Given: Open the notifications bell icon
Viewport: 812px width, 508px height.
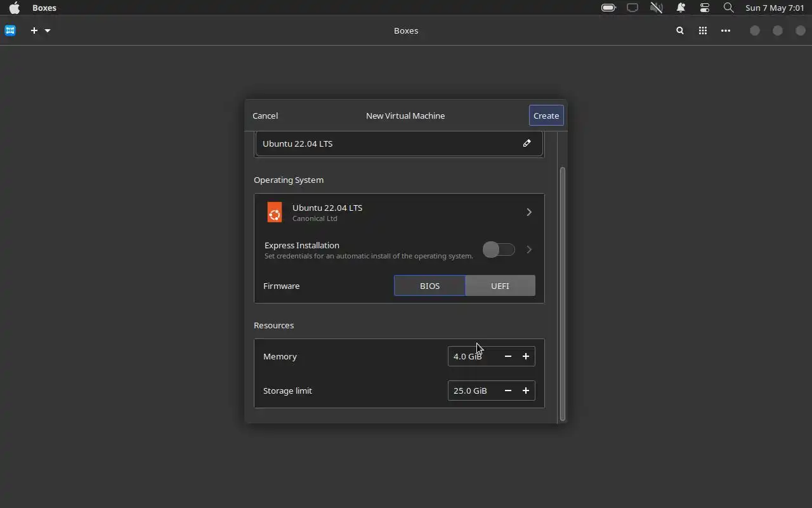Looking at the screenshot, I should (681, 8).
